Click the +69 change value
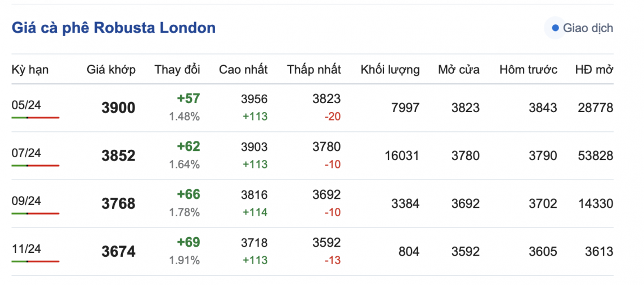 tap(188, 242)
